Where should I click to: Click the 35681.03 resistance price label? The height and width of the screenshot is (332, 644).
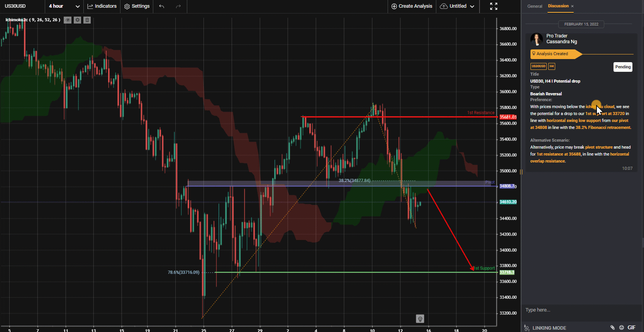coord(508,117)
